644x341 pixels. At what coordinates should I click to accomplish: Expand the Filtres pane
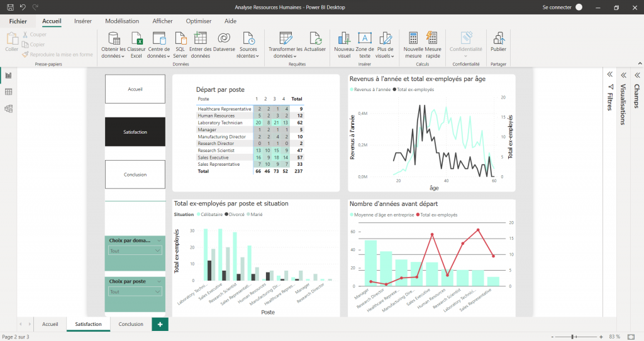610,74
